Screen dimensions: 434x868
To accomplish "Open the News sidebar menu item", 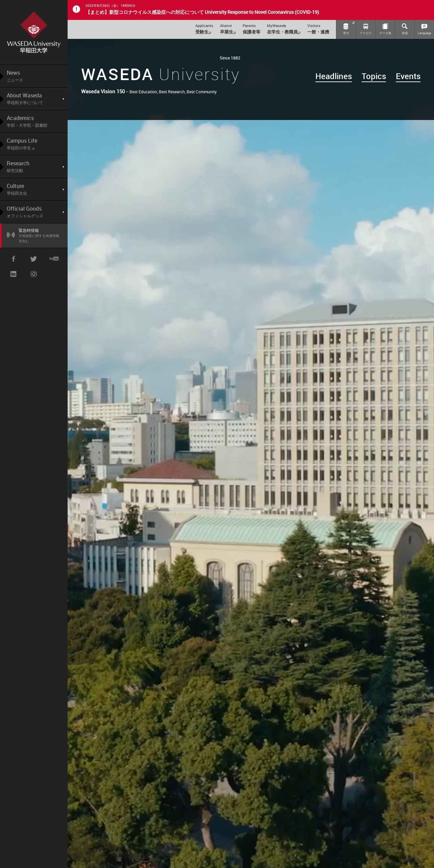I will point(34,76).
